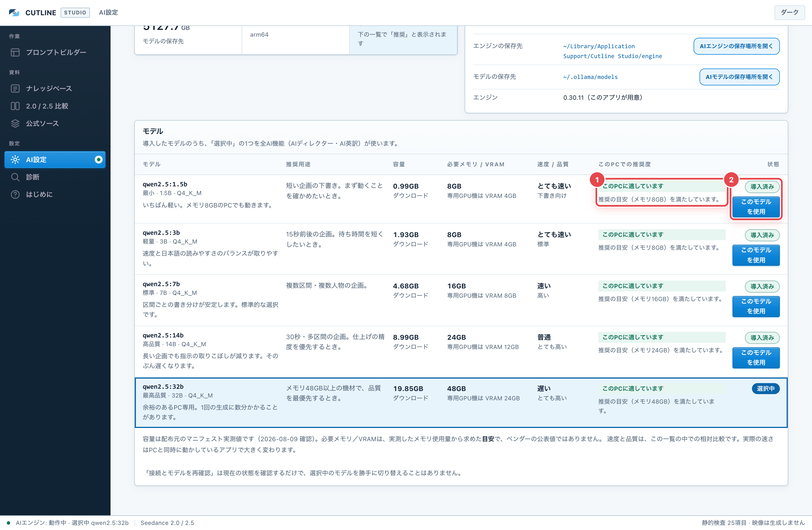Click the 公式ソース layers icon
Screen dimensions: 812x530
tap(15, 123)
